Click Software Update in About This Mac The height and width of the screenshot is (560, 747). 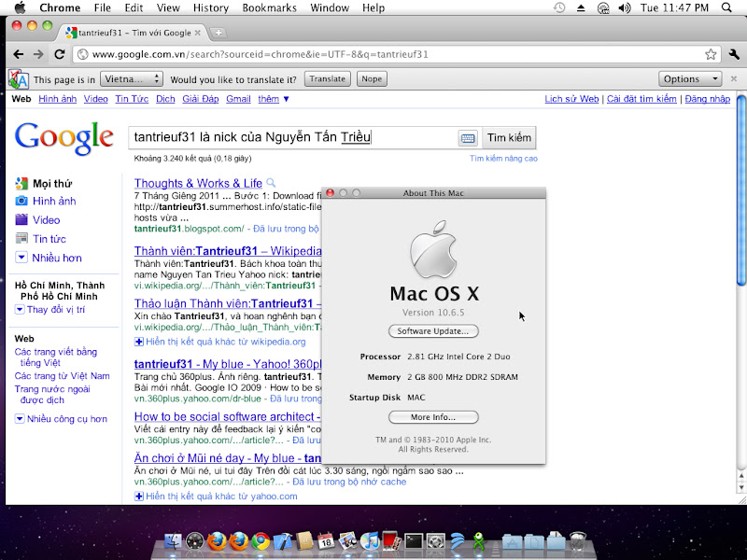pyautogui.click(x=433, y=331)
